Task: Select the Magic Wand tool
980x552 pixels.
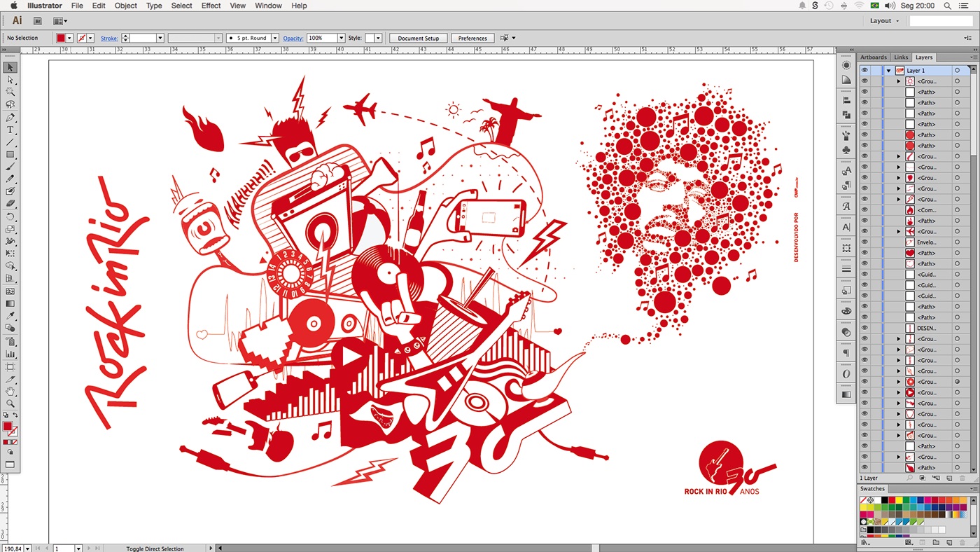Action: [10, 91]
